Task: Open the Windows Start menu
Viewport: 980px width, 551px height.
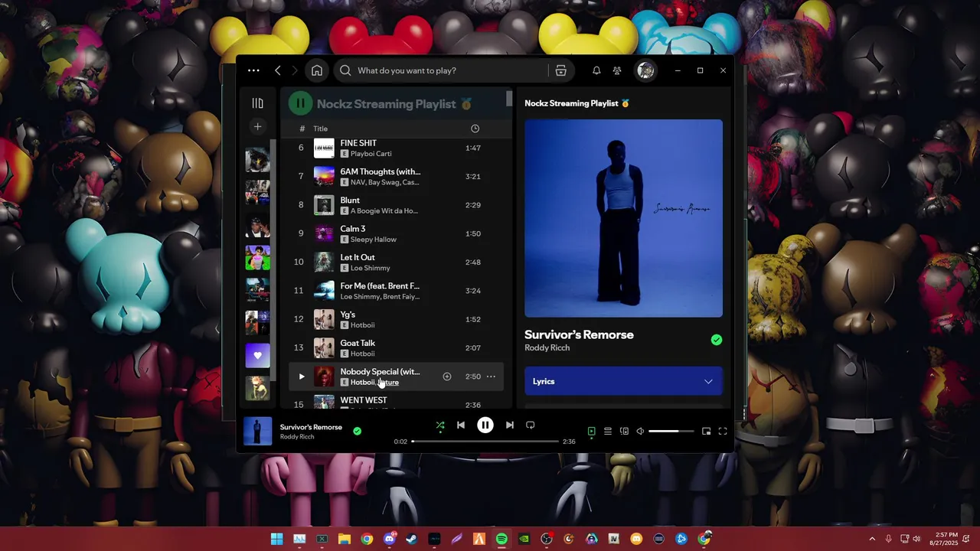Action: (x=276, y=539)
